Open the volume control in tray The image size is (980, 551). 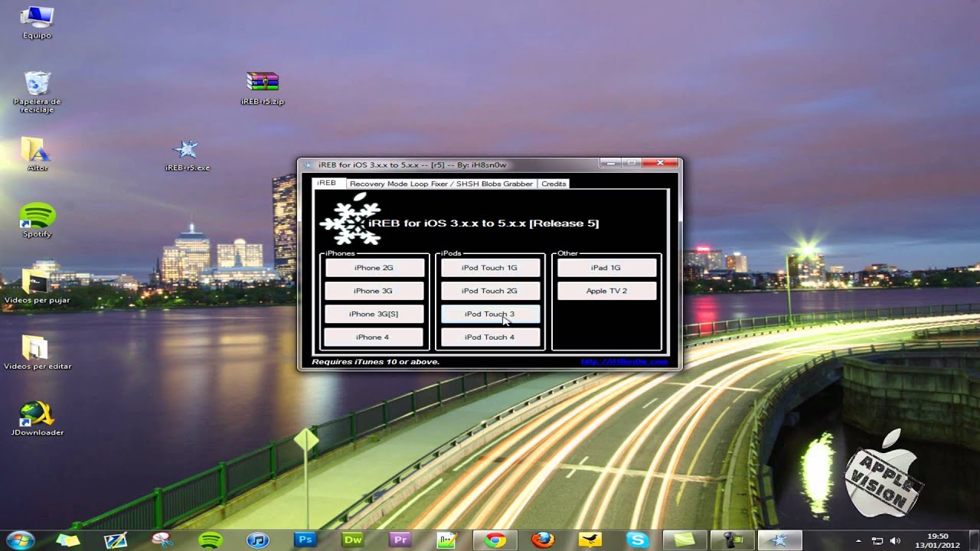pos(896,540)
